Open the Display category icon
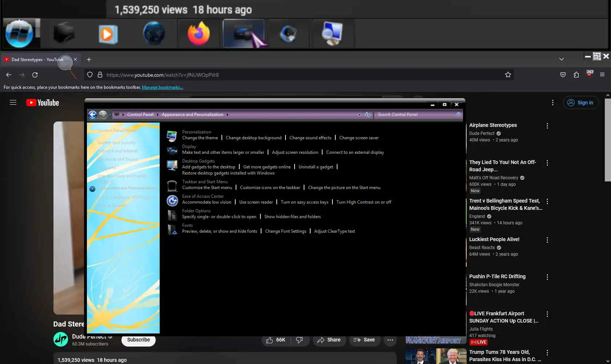611x364 pixels. point(172,150)
